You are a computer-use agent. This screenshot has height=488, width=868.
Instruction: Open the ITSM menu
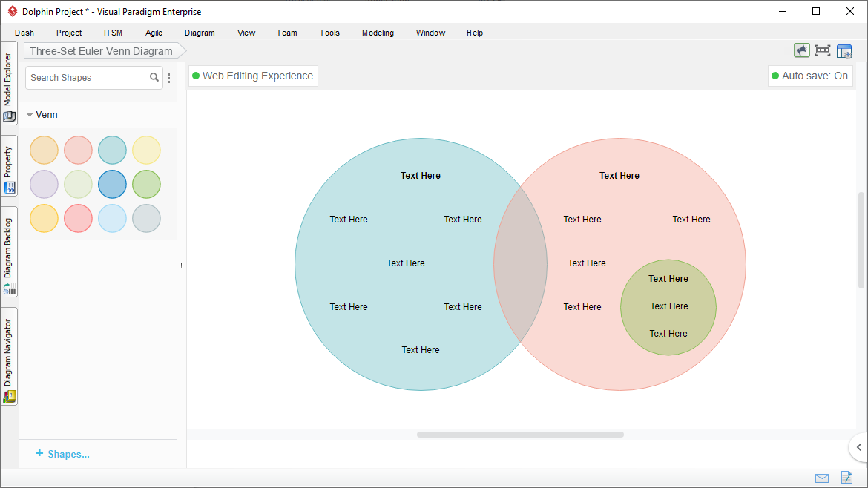click(x=113, y=33)
